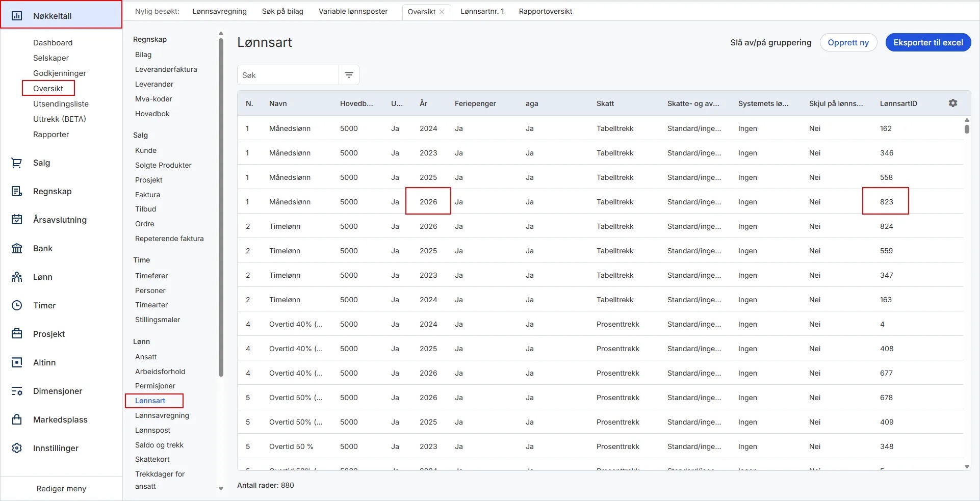Click the Bank building icon
Screen dimensions: 980x501
pos(17,249)
